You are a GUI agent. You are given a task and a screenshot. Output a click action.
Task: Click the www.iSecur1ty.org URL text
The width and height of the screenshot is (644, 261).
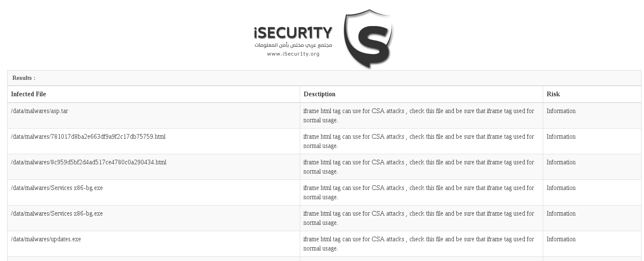(x=293, y=54)
